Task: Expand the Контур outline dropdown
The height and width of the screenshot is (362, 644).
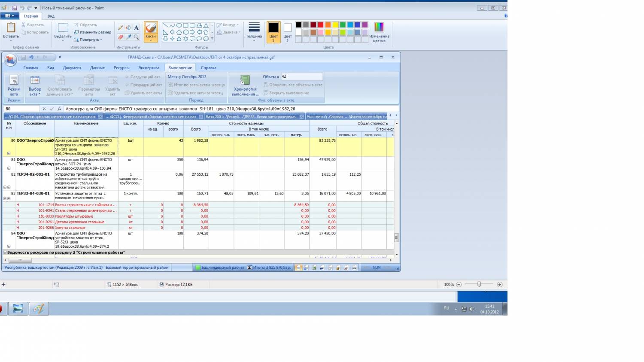Action: [x=228, y=25]
